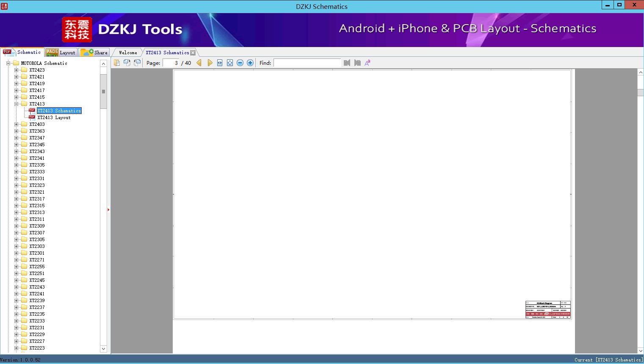Select the XT2255 tree item

click(x=37, y=267)
